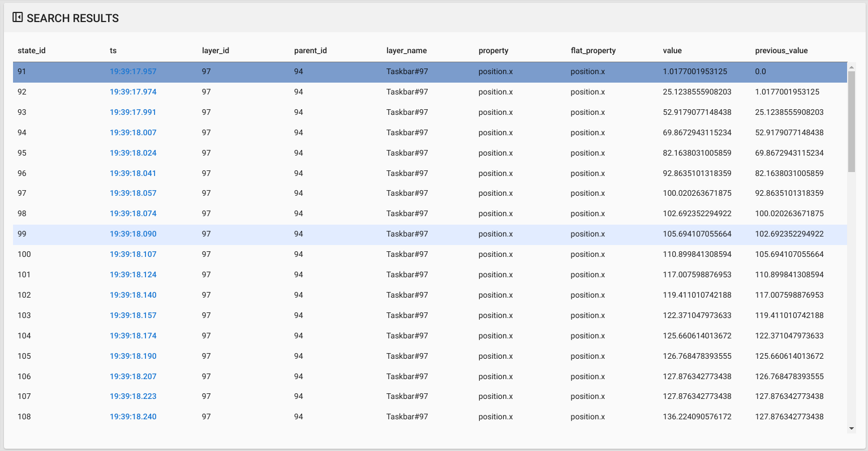The image size is (868, 451).
Task: Sort results by the layer_name column
Action: click(406, 50)
